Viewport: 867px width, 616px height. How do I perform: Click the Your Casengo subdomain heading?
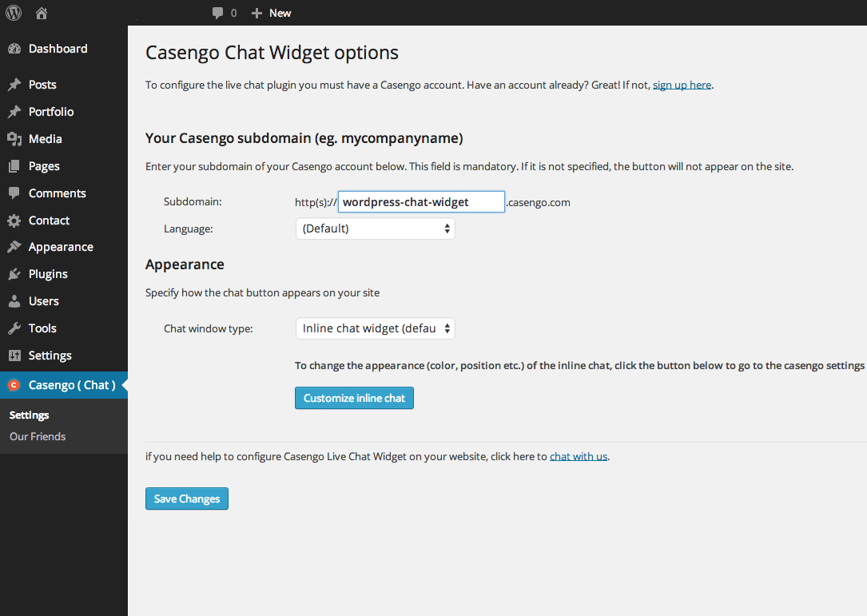coord(304,138)
